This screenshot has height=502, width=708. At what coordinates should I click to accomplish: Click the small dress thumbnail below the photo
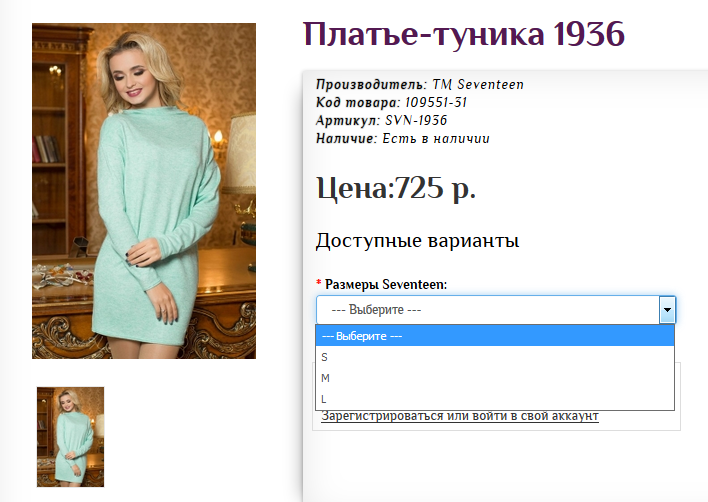pos(70,437)
